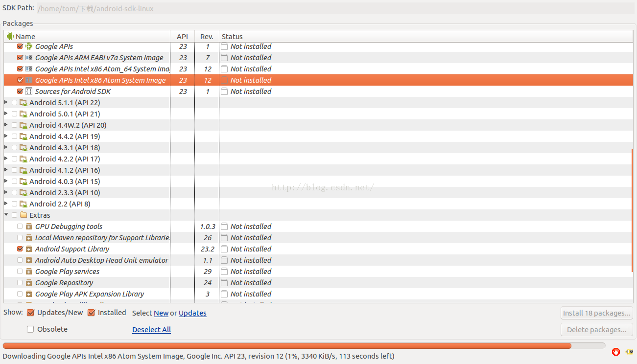Click the packages list vertical scrollbar

pyautogui.click(x=632, y=210)
